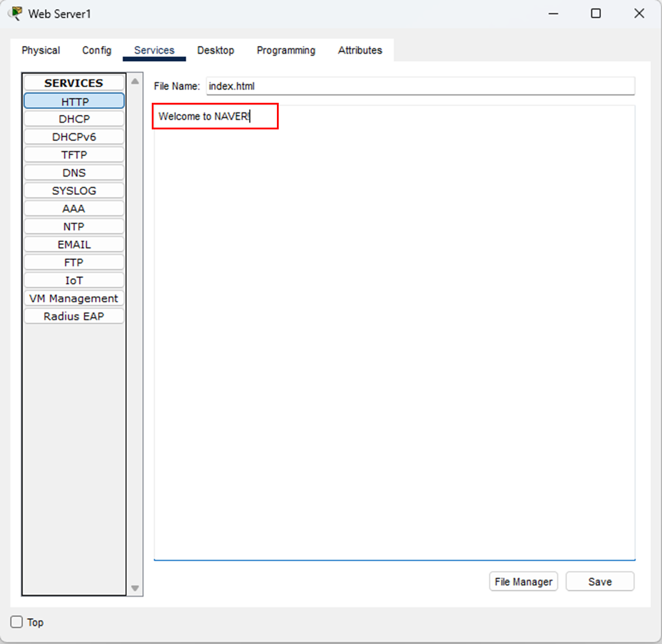Open the DHCP service settings
The height and width of the screenshot is (644, 662).
74,119
